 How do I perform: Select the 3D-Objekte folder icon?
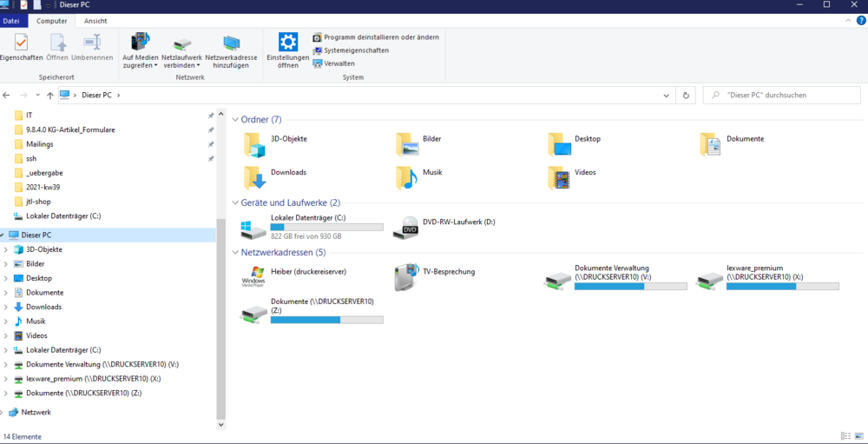(254, 144)
